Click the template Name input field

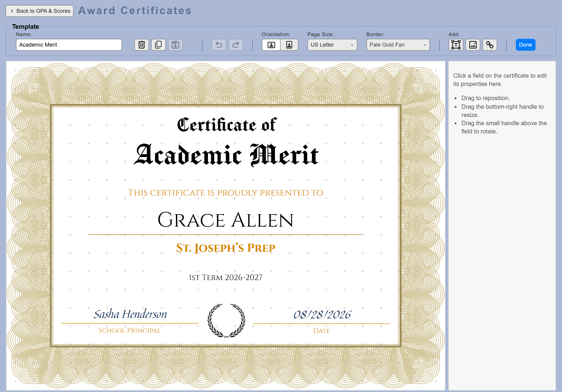69,45
